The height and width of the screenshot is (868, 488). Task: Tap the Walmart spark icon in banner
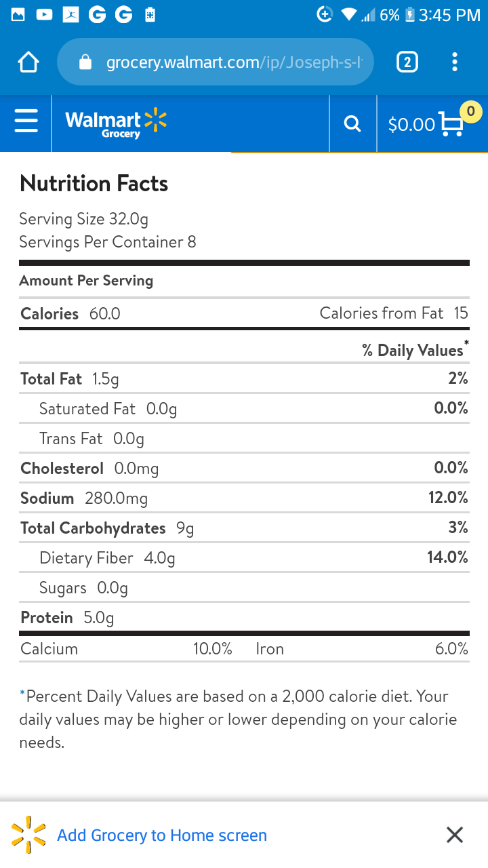coord(29,835)
